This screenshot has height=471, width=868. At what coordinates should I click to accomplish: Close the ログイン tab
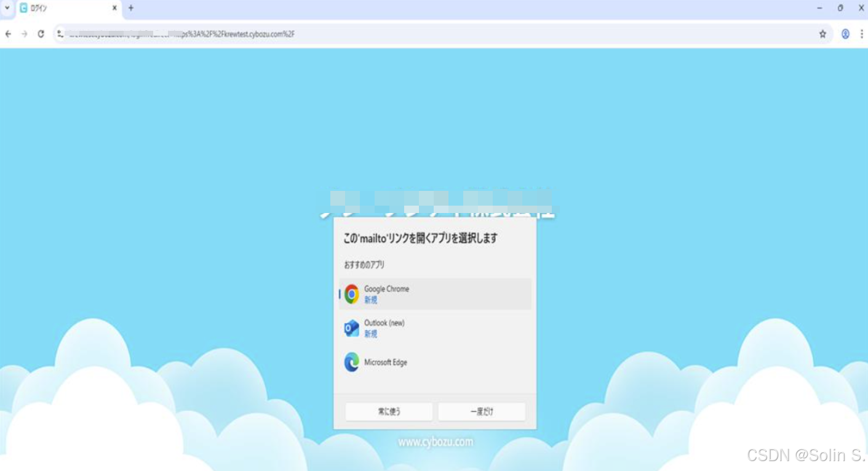click(114, 8)
